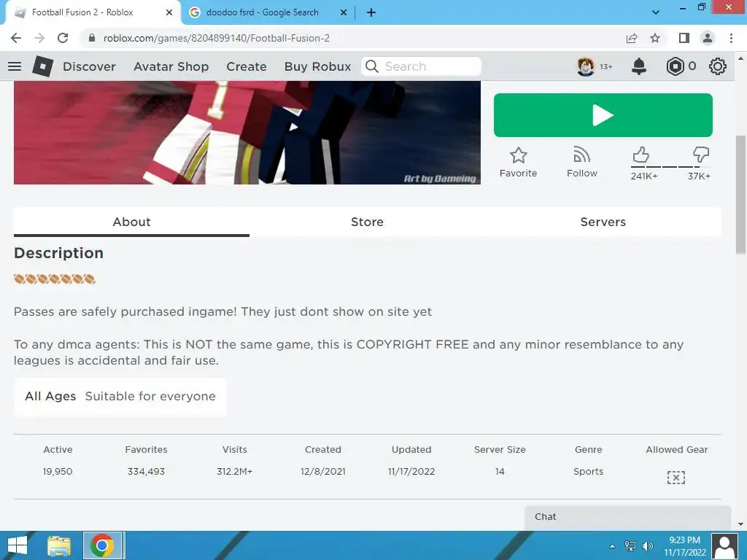Click the like/dislike vote ratio bar
The width and height of the screenshot is (747, 560).
click(x=671, y=167)
